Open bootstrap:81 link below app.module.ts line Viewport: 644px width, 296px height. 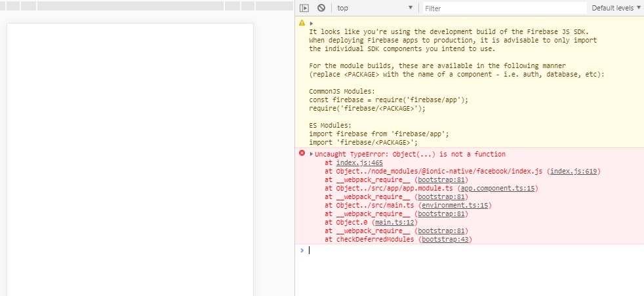pyautogui.click(x=441, y=197)
